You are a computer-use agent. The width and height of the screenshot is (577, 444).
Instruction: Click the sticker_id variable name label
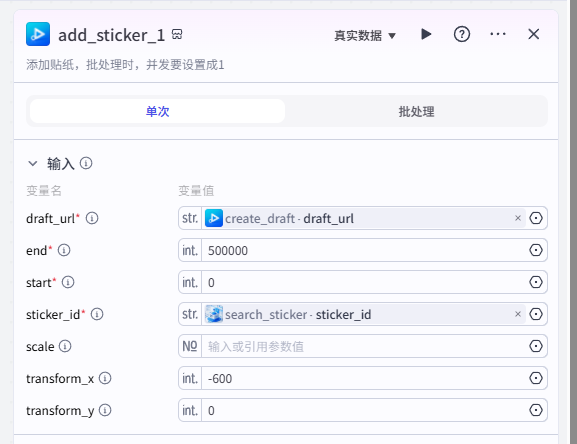[53, 315]
